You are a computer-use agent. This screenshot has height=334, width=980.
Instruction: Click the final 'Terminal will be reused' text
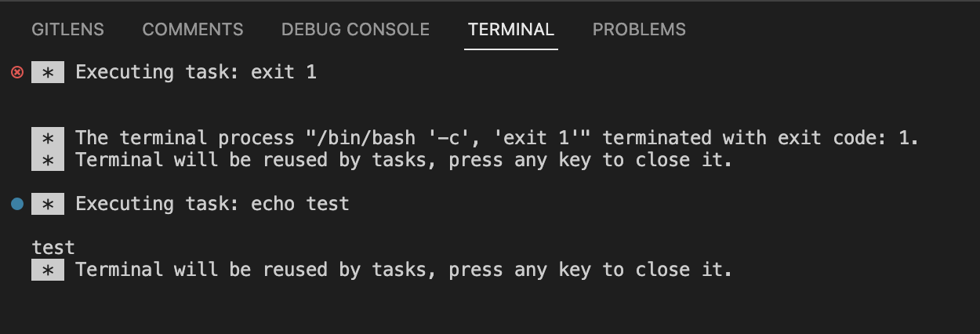pyautogui.click(x=403, y=270)
